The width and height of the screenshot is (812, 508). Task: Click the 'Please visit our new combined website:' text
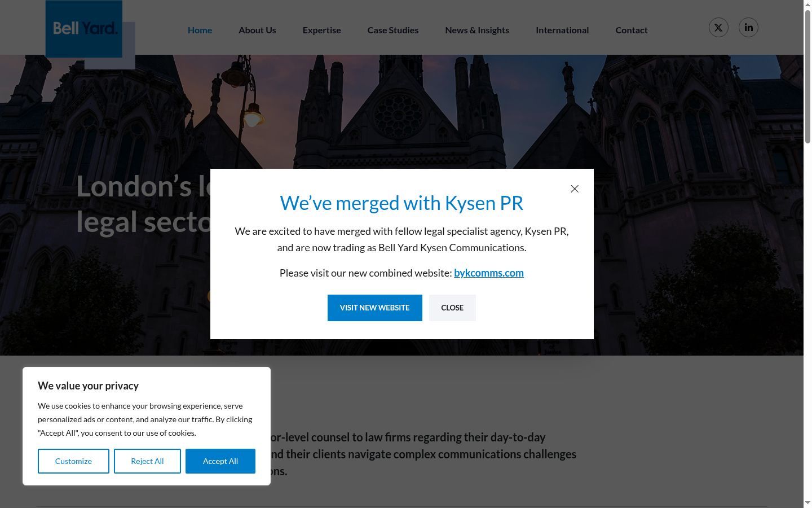pos(366,273)
